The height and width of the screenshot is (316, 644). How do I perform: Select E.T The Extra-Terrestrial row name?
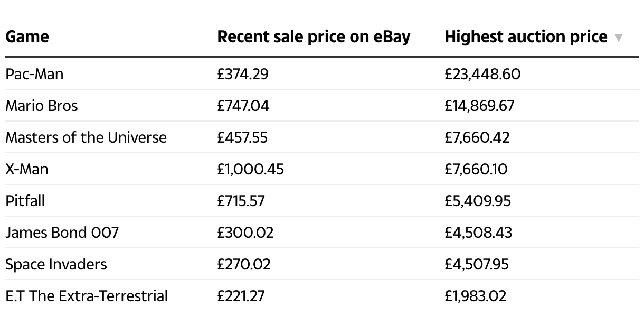coord(87,296)
